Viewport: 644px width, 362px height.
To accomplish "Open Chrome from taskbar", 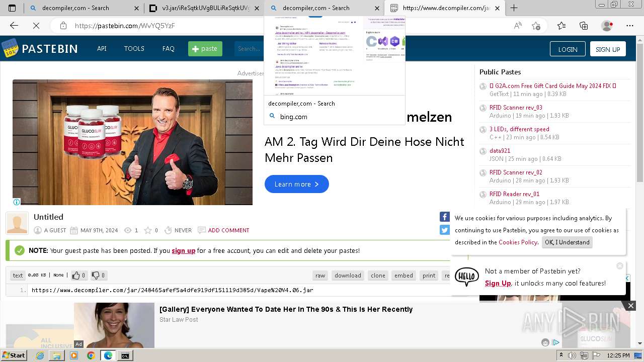I will (91, 355).
